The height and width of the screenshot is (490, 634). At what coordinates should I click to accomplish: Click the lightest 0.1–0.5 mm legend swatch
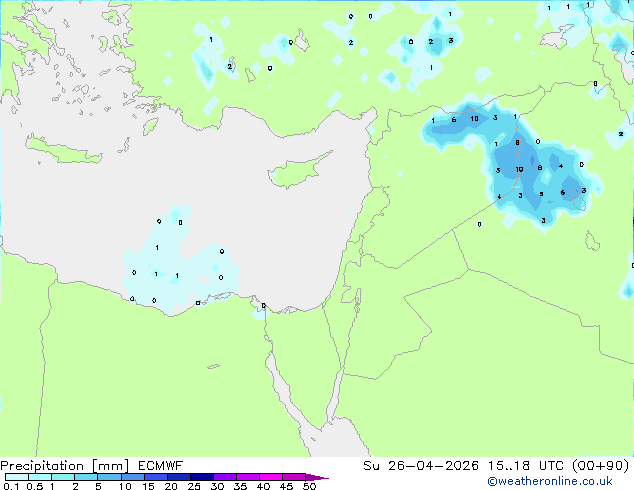(x=17, y=477)
